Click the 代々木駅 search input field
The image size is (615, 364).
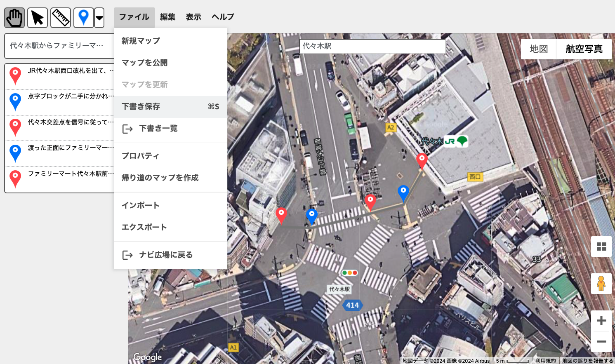(x=372, y=46)
